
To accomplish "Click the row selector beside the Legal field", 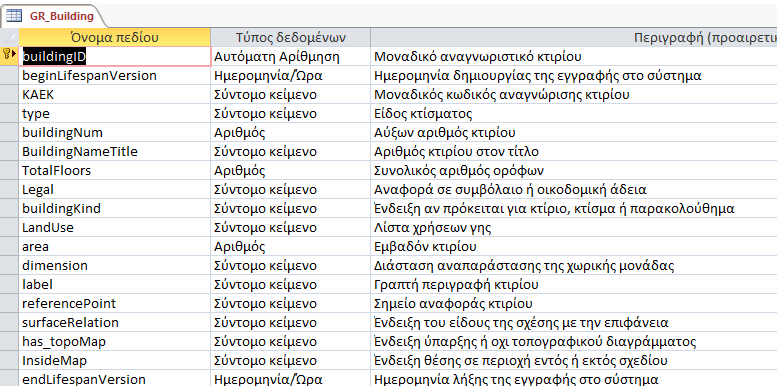I will (x=9, y=189).
